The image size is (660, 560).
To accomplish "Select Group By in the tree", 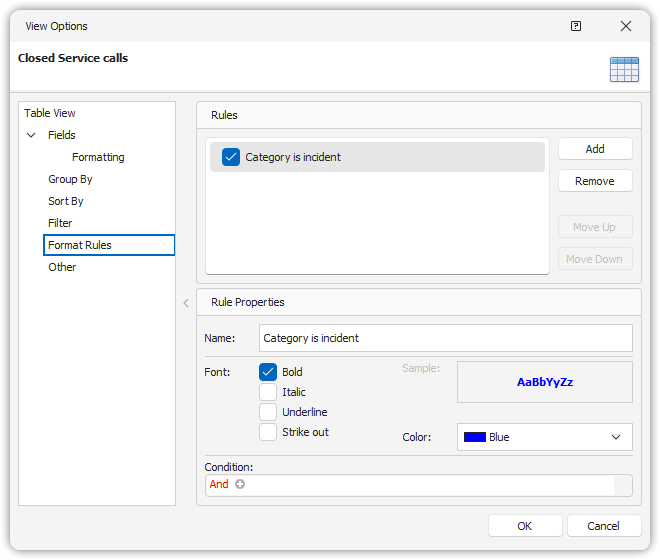I will tap(70, 179).
